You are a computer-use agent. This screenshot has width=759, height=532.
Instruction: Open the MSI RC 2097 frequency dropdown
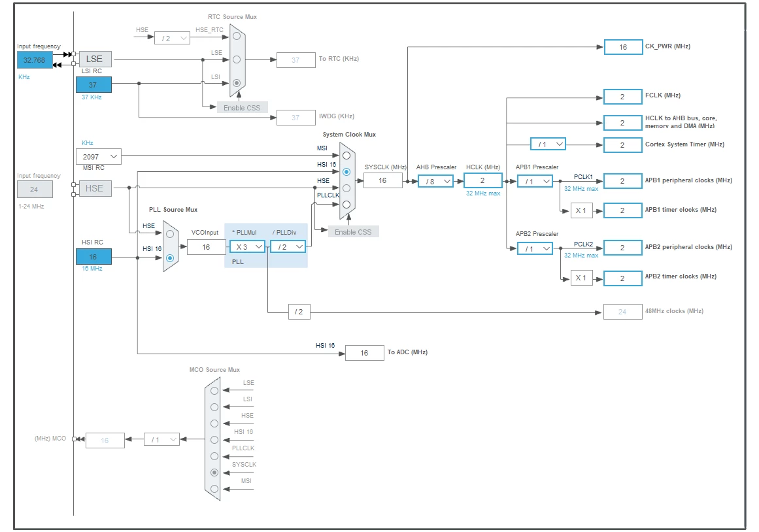pos(99,157)
